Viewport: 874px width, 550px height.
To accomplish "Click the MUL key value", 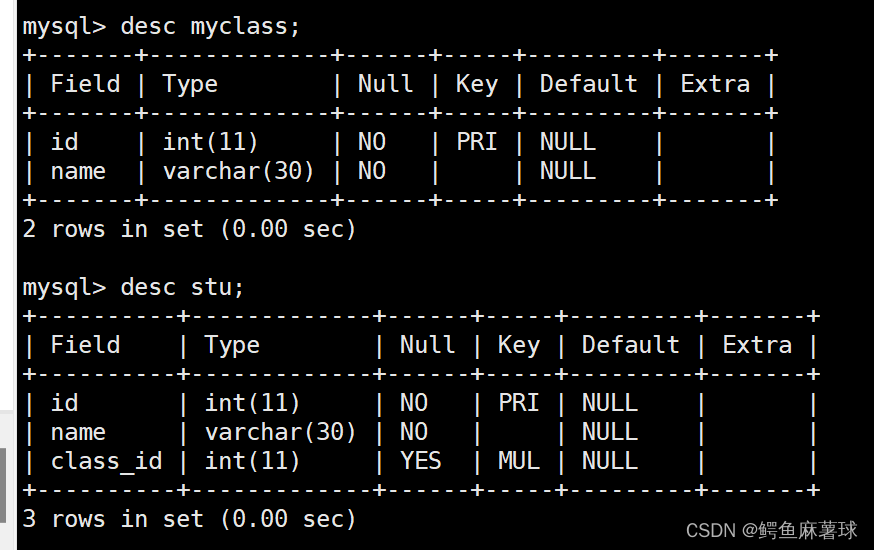I will point(518,461).
